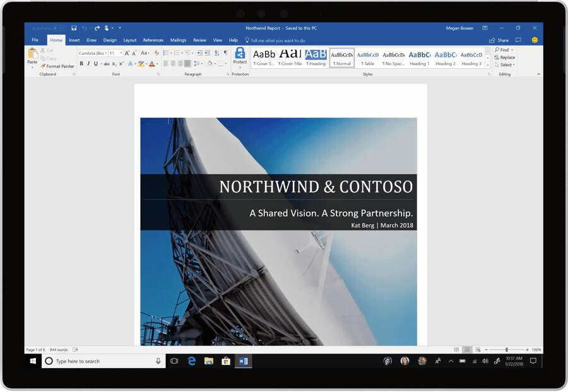568x392 pixels.
Task: Click the zoom slider handle
Action: pyautogui.click(x=506, y=350)
